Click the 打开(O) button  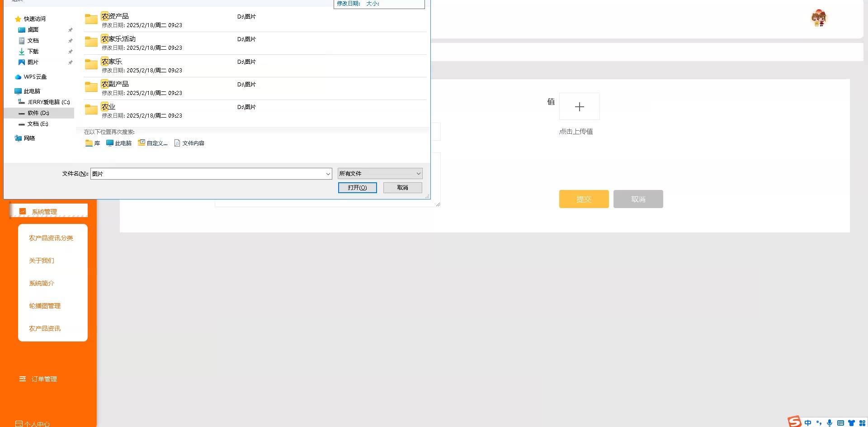tap(358, 188)
